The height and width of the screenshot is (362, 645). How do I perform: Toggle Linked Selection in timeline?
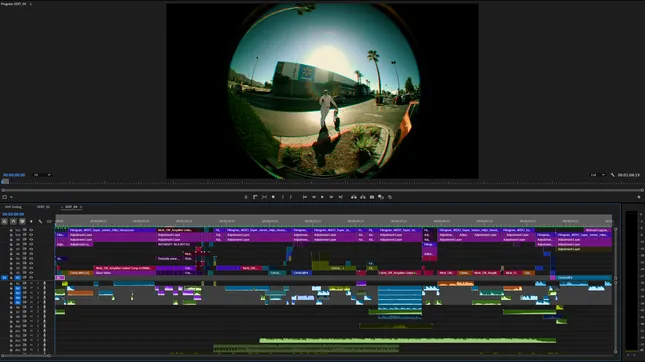click(x=22, y=221)
